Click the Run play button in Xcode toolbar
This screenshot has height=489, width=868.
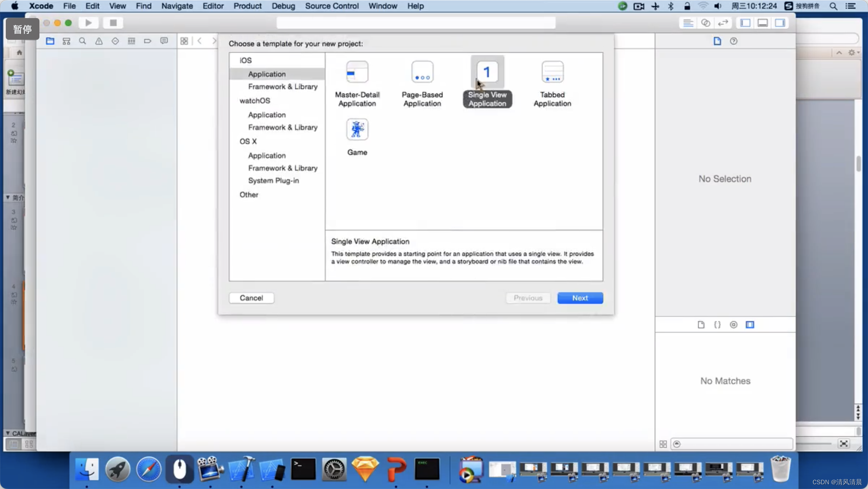(89, 23)
